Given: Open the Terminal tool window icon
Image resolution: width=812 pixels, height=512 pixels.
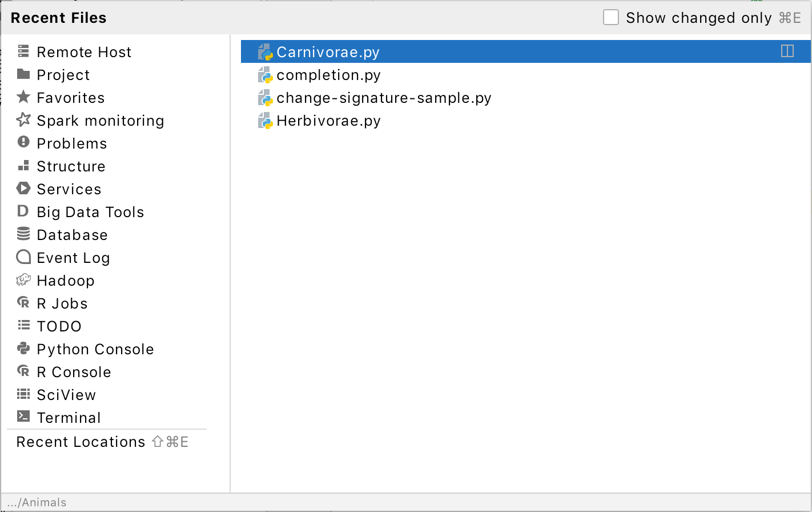Looking at the screenshot, I should click(x=23, y=417).
